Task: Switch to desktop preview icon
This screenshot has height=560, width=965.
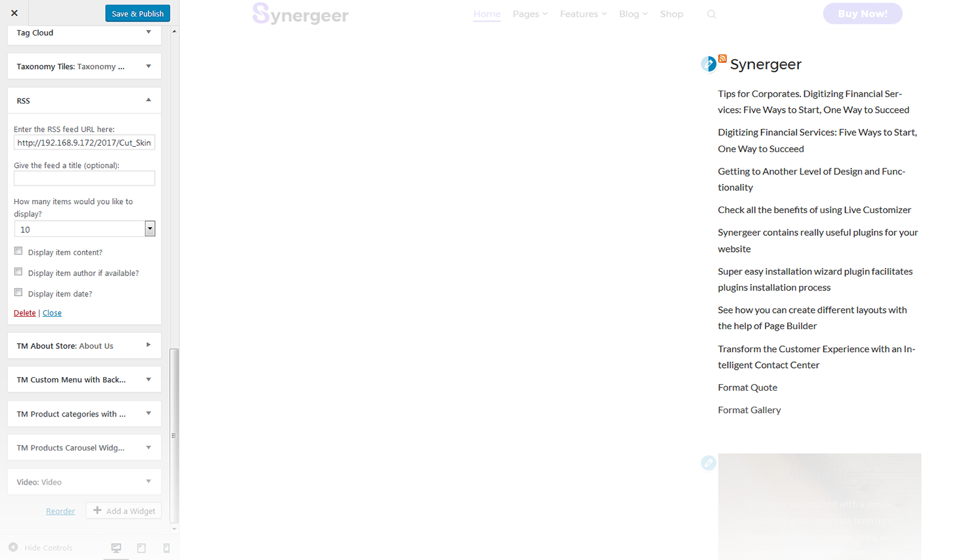Action: 116,548
